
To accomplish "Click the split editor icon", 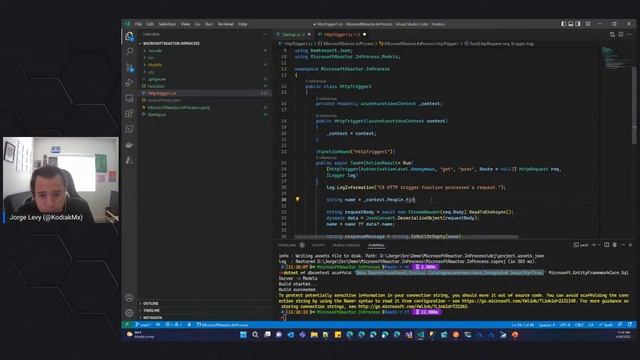I will pyautogui.click(x=621, y=35).
